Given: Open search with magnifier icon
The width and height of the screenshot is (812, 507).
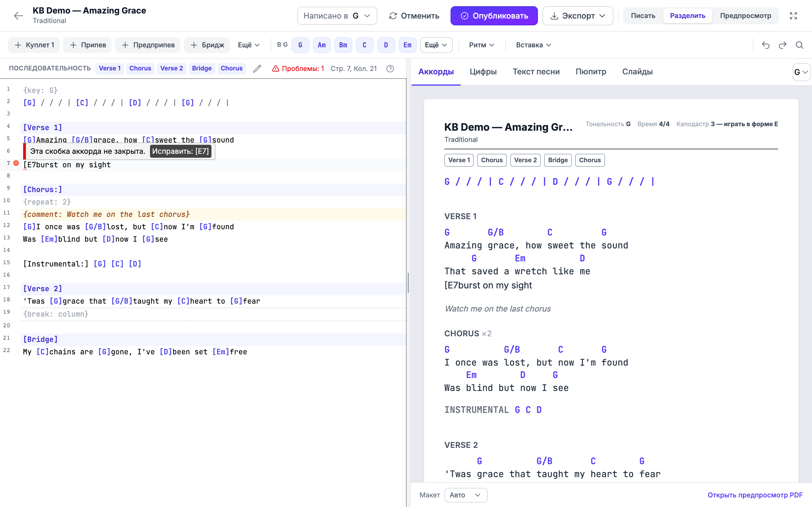Looking at the screenshot, I should pos(800,45).
